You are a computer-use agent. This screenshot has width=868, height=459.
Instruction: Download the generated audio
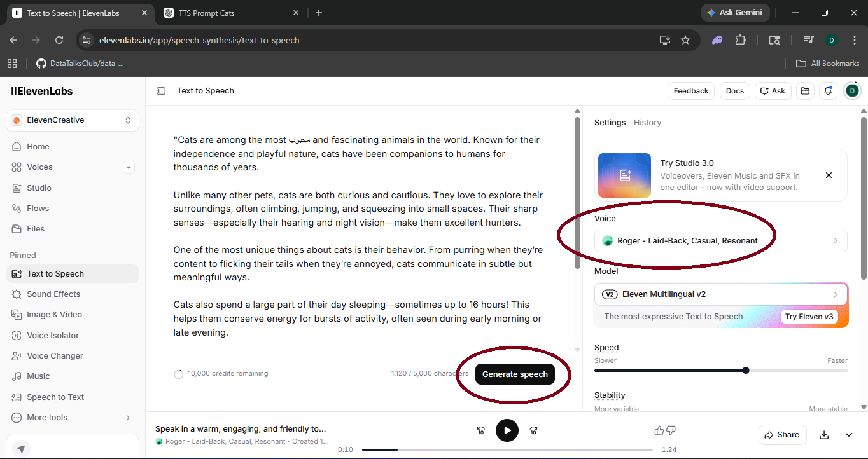824,435
